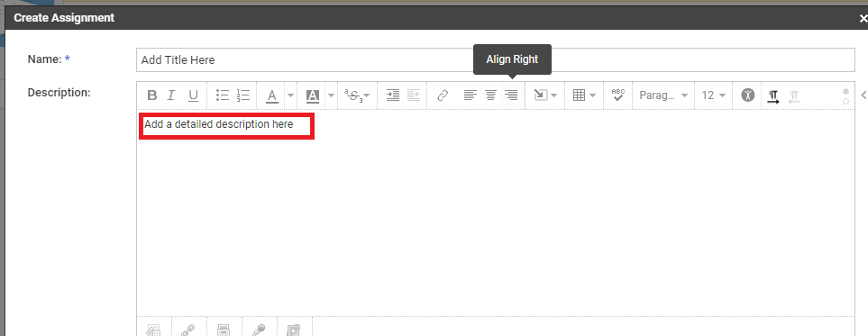
Task: Close the Create Assignment dialog
Action: tap(863, 18)
